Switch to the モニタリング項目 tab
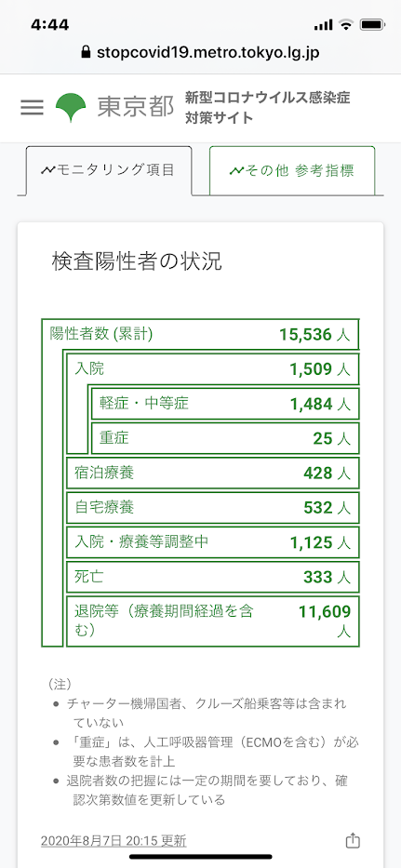Viewport: 401px width, 868px height. [109, 170]
